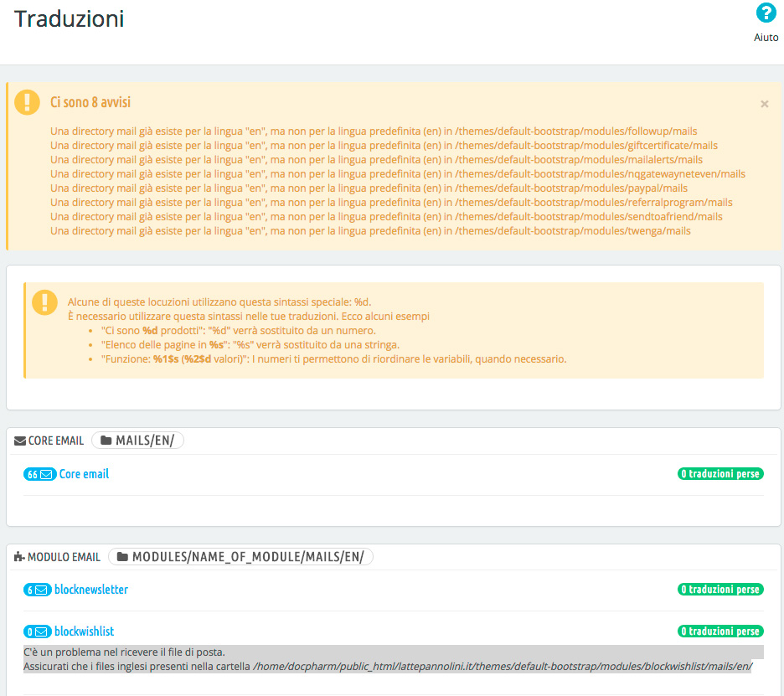784x696 pixels.
Task: Click the MAILS/EN/ folder badge
Action: pyautogui.click(x=138, y=441)
